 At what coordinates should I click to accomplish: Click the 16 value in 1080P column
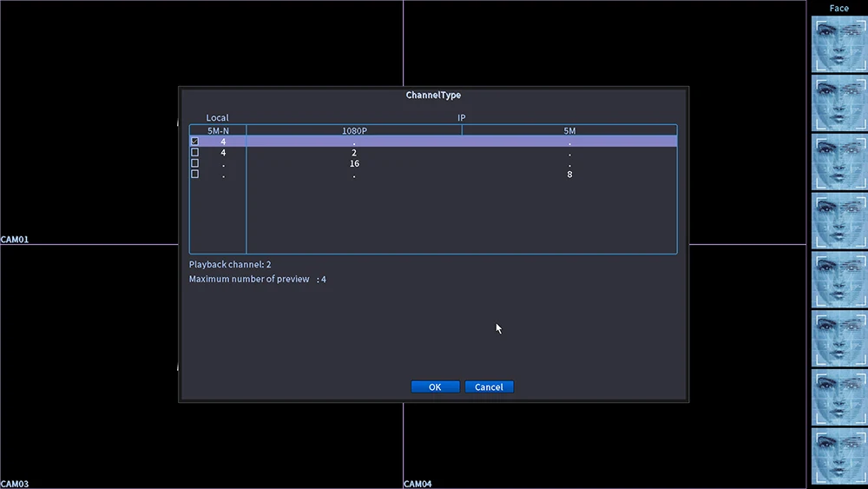coord(354,163)
